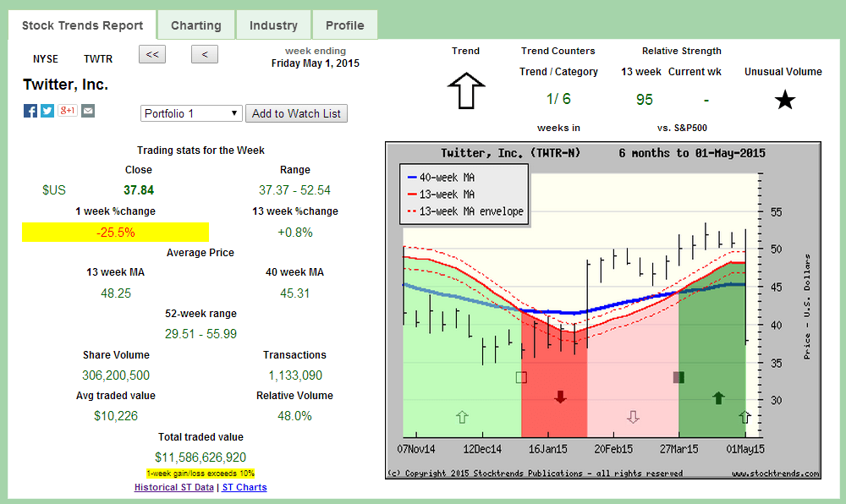846x504 pixels.
Task: Click the filled dark square crossover marker
Action: tap(678, 377)
